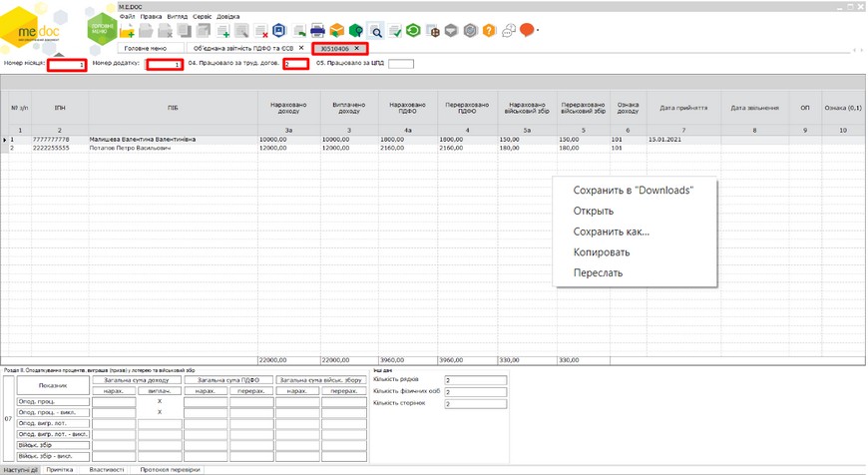Click the delete row red X icon
Viewport: 868px width, 475px height.
click(260, 31)
